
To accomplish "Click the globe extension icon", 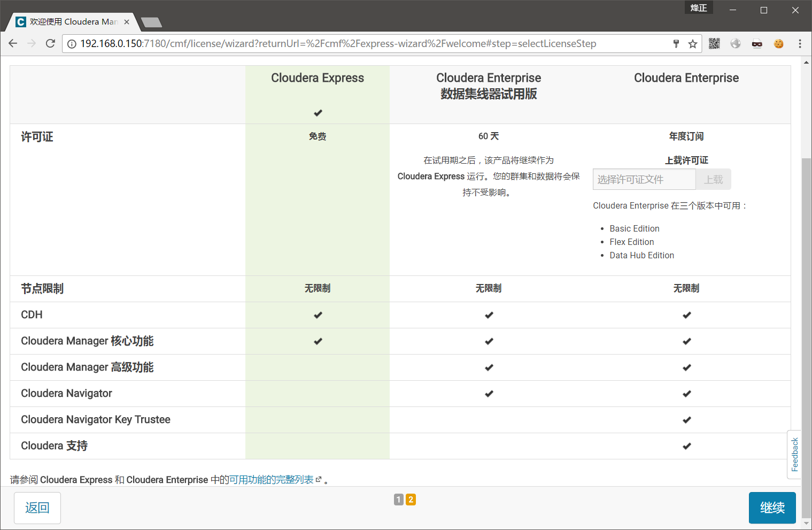I will tap(736, 44).
